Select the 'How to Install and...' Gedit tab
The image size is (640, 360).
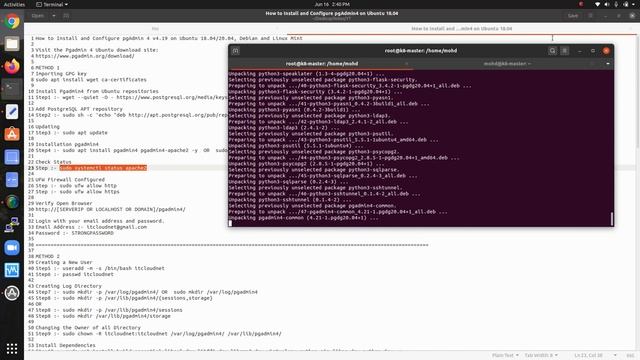click(461, 29)
